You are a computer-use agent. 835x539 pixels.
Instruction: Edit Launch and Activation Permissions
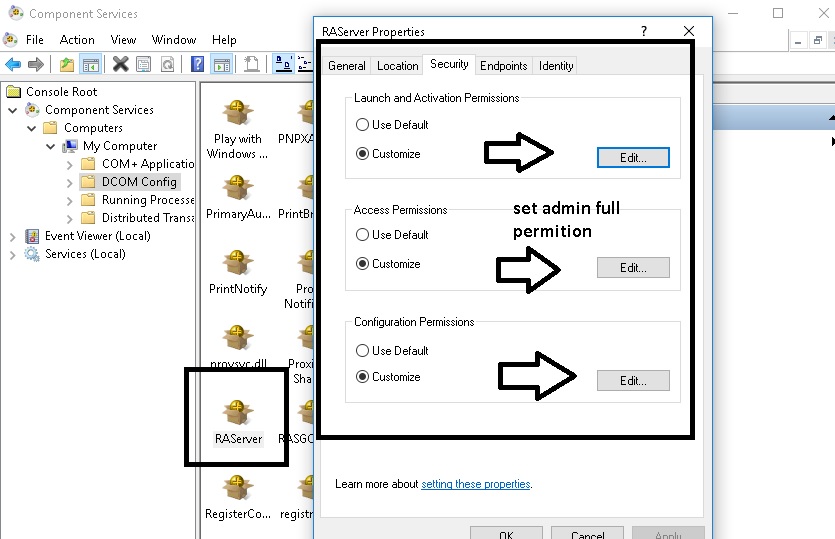tap(633, 158)
